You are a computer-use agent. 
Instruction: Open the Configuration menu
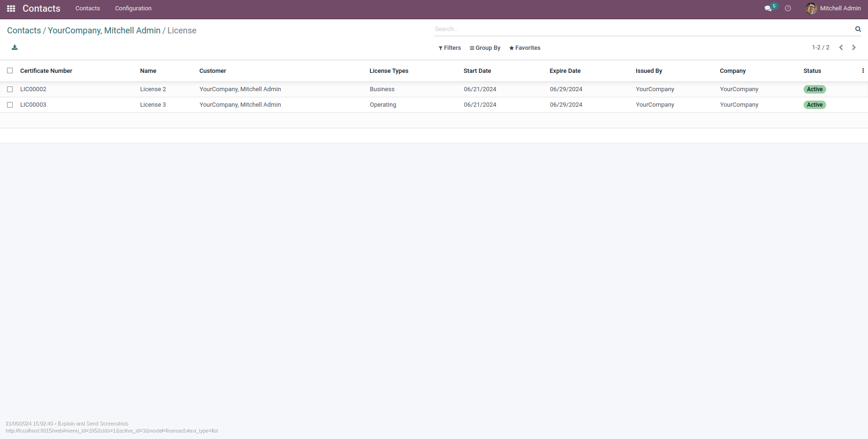coord(133,8)
